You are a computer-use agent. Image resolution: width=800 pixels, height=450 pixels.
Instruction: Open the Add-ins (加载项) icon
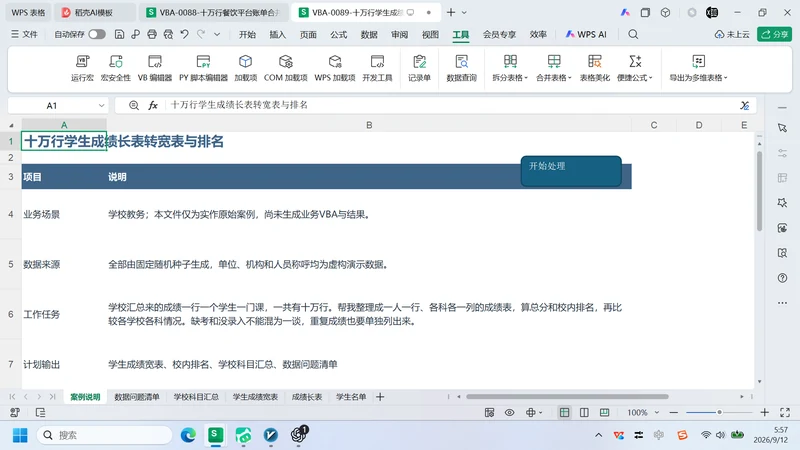click(x=245, y=68)
